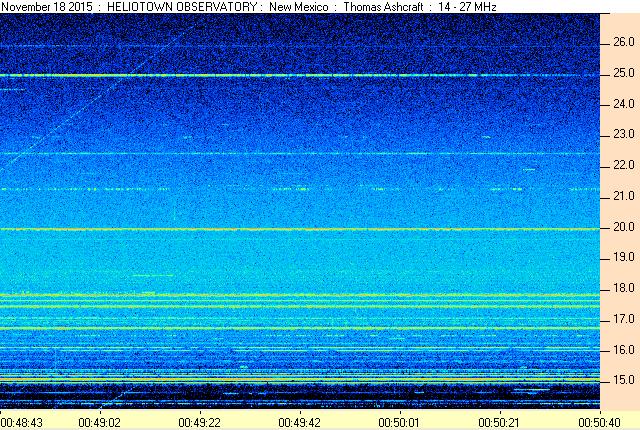The height and width of the screenshot is (430, 640).
Task: Click the 00:50:01 time label
Action: pos(400,423)
